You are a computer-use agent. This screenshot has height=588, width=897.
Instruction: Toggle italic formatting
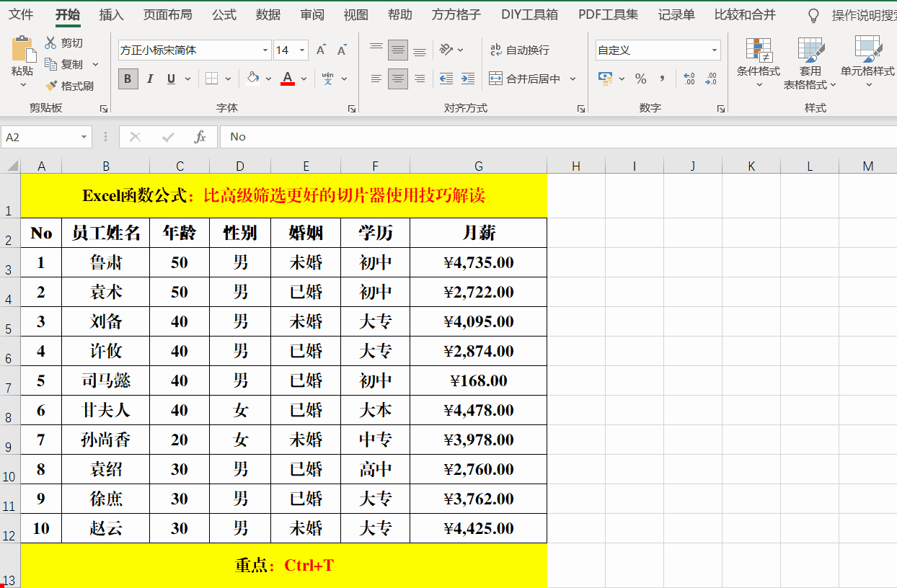click(149, 79)
